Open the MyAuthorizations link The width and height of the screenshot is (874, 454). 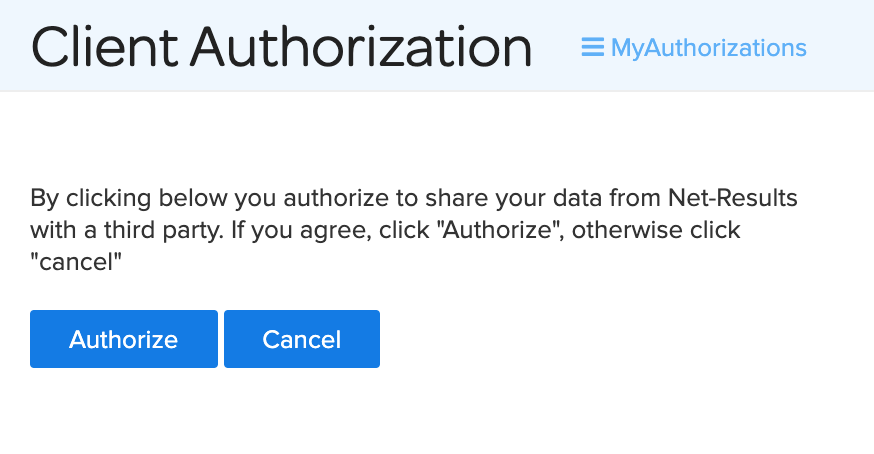coord(694,48)
